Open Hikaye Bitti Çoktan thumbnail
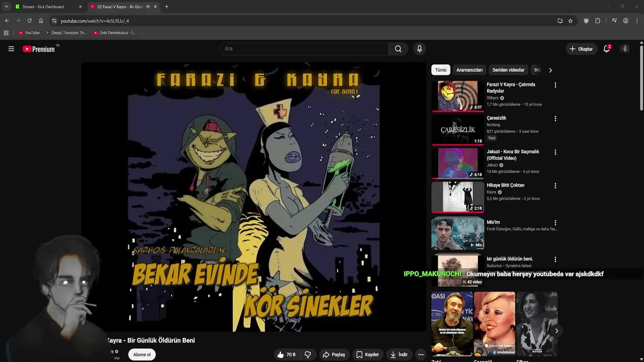Viewport: 644px width, 362px height. [x=457, y=197]
